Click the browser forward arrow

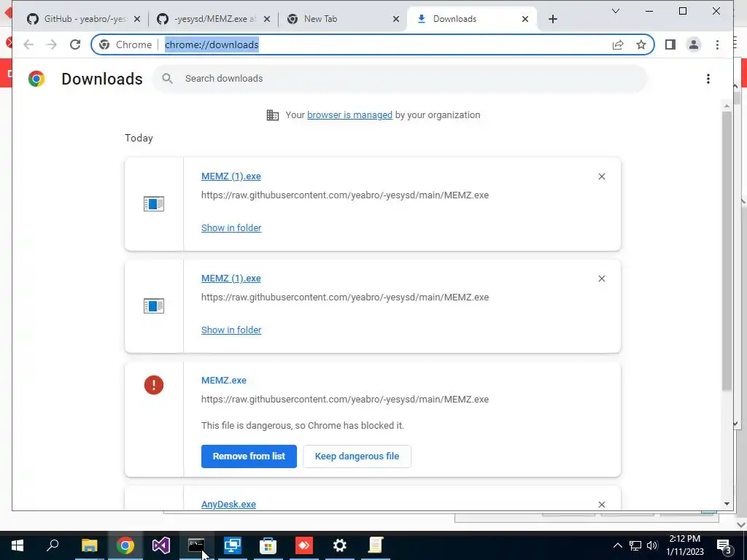(x=52, y=44)
